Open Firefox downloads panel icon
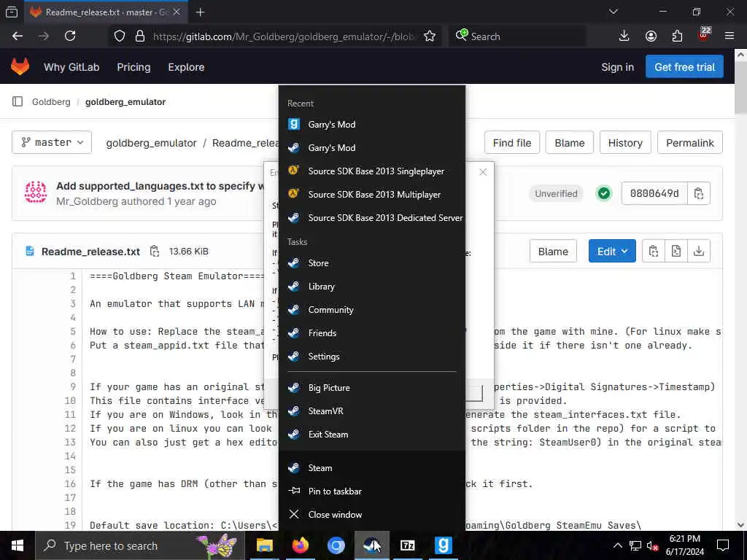 (624, 36)
